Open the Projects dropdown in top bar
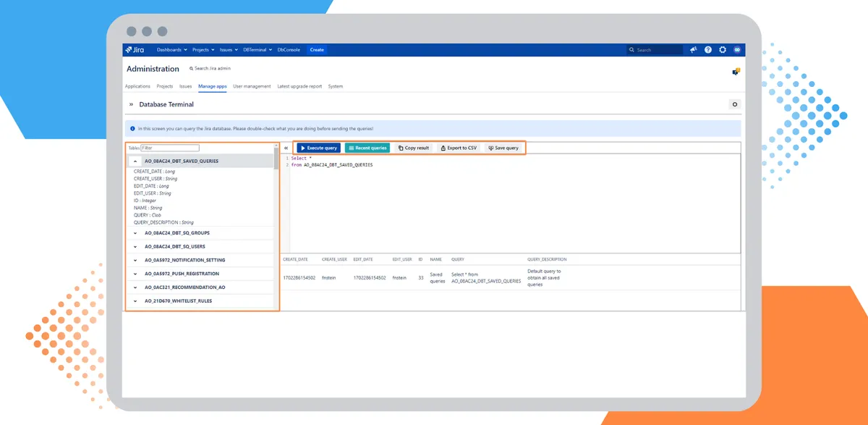Screen dimensions: 868x425 pyautogui.click(x=203, y=50)
